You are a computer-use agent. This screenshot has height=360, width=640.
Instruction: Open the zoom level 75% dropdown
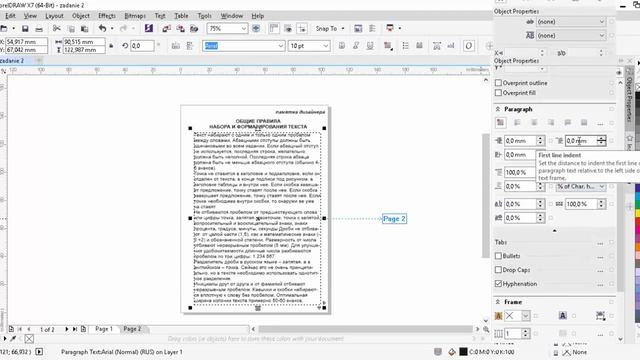pyautogui.click(x=244, y=29)
